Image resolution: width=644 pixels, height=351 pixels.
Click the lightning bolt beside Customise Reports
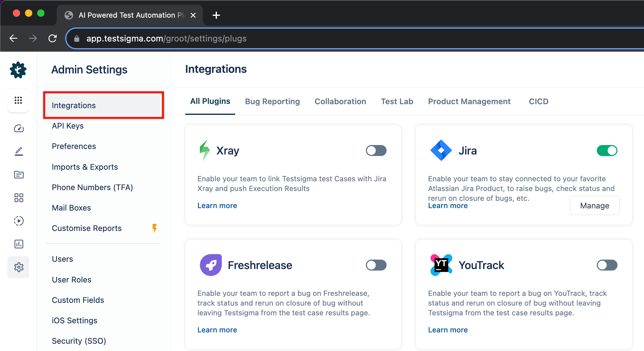[x=154, y=228]
